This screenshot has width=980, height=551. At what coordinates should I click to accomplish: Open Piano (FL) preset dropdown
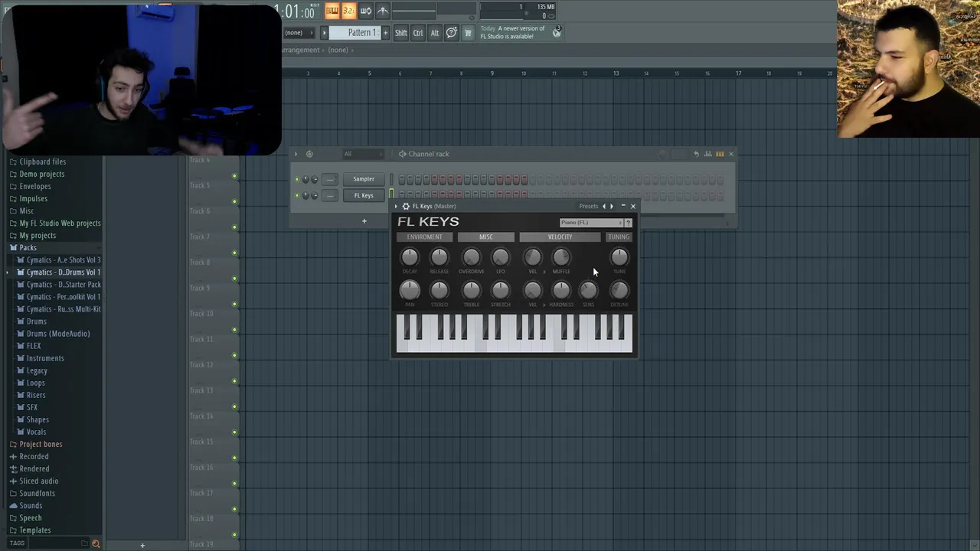[x=590, y=223]
